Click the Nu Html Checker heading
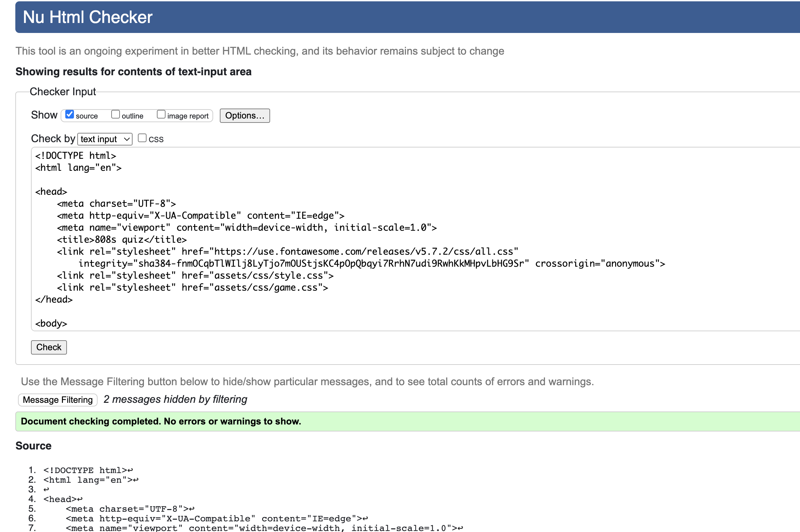 [x=88, y=17]
